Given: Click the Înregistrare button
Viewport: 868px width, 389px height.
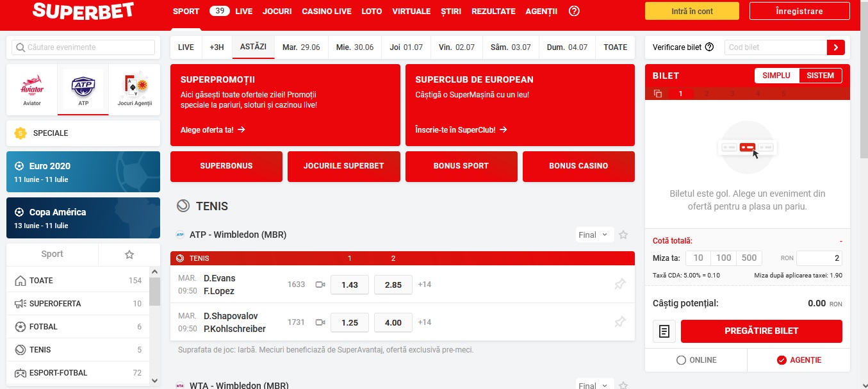Looking at the screenshot, I should click(799, 11).
